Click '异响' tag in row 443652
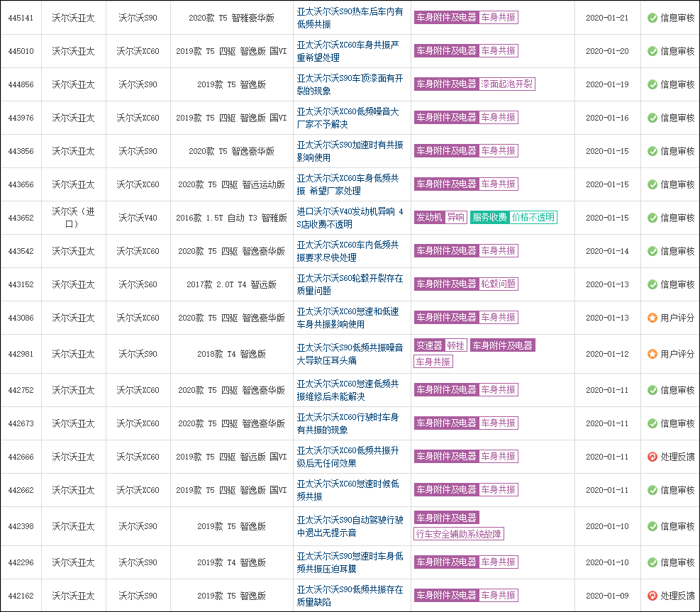This screenshot has height=612, width=700. click(456, 218)
